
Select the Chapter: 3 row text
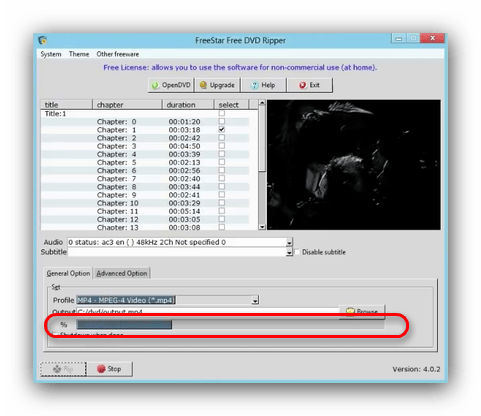(116, 146)
